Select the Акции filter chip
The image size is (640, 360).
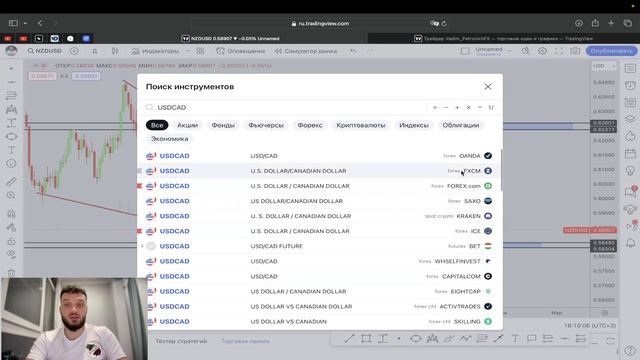[187, 125]
